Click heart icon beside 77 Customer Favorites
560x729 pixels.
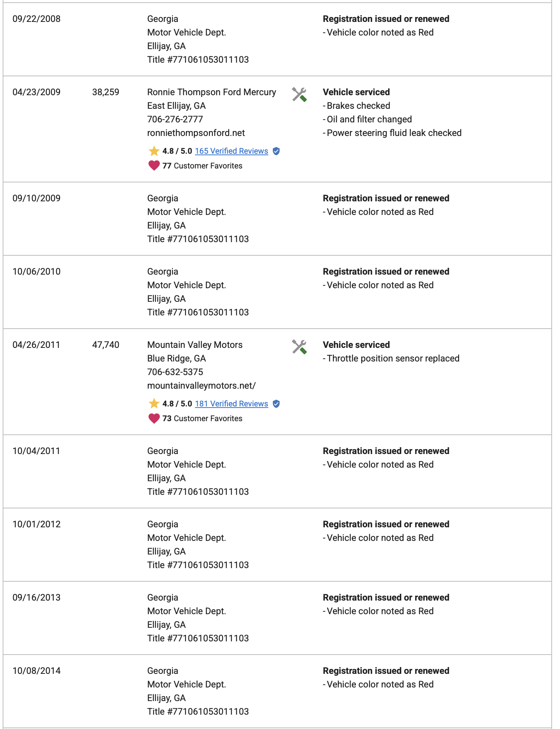pyautogui.click(x=154, y=165)
